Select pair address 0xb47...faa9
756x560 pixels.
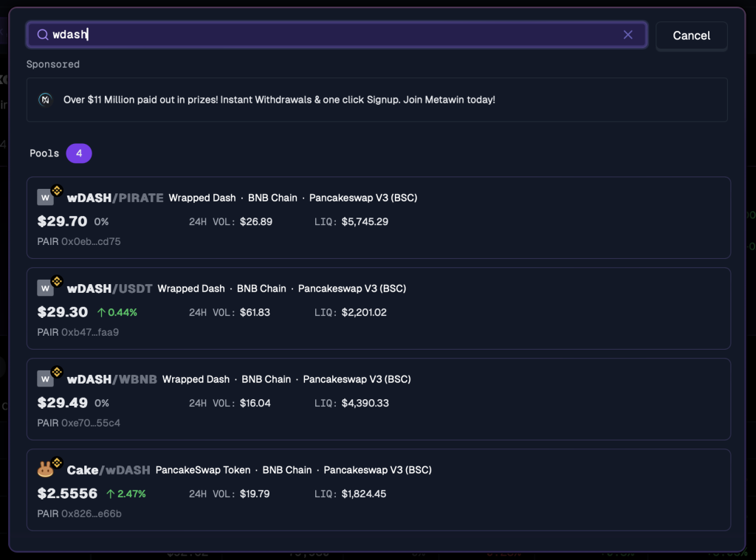click(89, 332)
